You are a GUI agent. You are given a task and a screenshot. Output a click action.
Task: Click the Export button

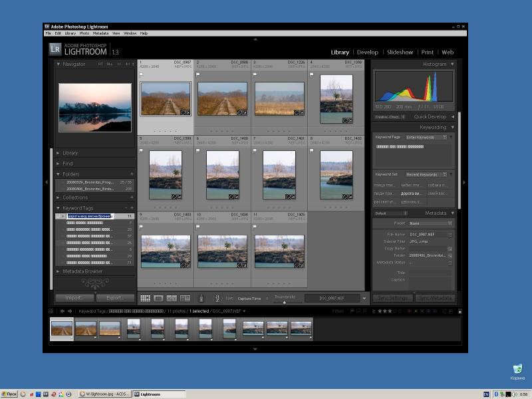[115, 298]
